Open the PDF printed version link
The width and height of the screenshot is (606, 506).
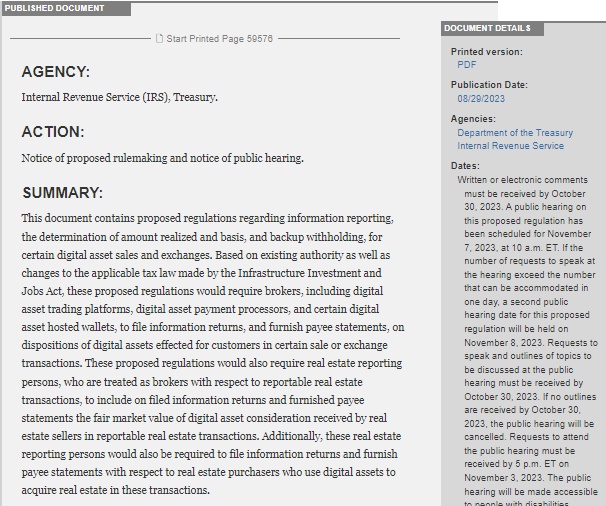(466, 65)
